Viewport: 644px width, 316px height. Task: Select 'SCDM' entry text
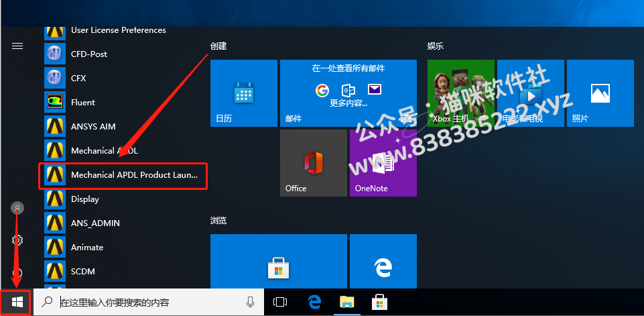83,272
